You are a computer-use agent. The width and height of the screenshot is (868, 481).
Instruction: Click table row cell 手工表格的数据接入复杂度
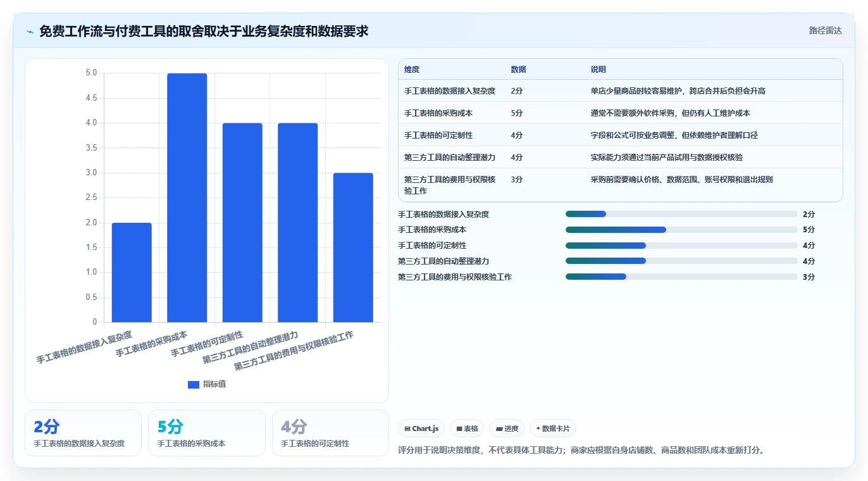click(x=450, y=91)
